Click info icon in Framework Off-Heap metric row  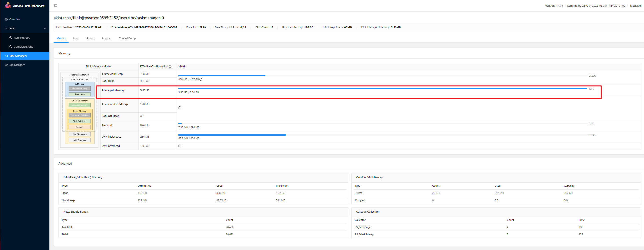(x=180, y=108)
